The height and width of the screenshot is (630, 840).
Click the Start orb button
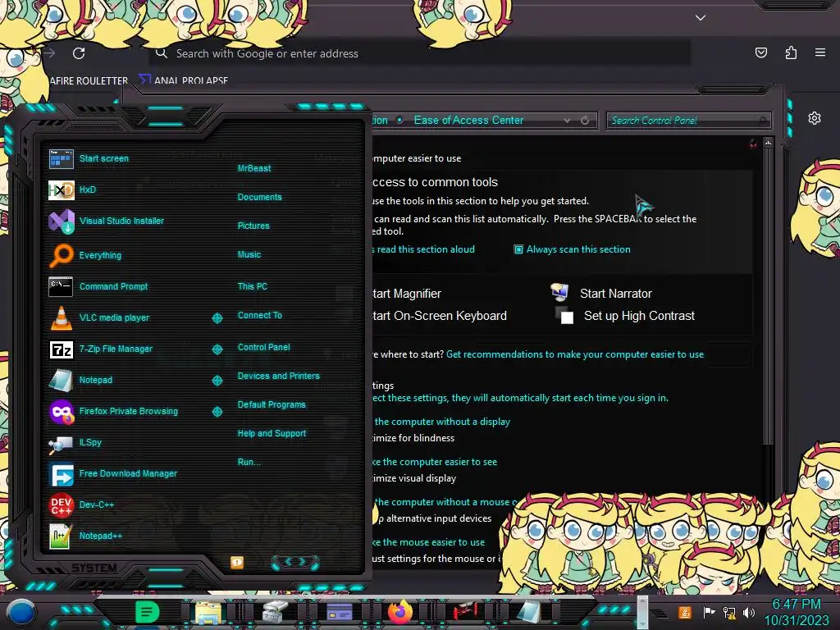(21, 613)
